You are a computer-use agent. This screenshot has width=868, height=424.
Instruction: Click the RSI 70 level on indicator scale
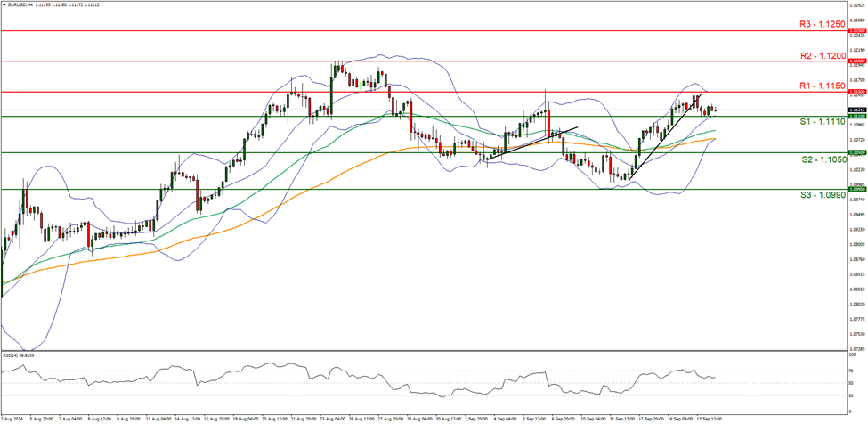coord(853,370)
